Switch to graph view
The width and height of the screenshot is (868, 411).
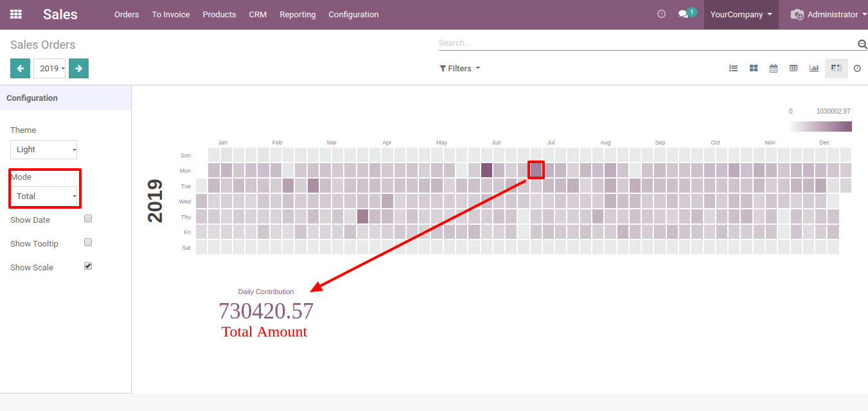[x=814, y=69]
